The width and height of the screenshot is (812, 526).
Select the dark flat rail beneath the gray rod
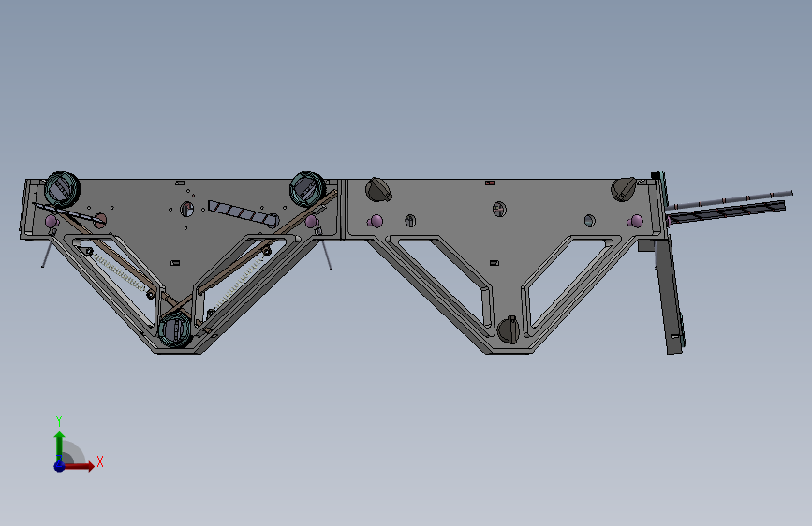click(x=727, y=212)
